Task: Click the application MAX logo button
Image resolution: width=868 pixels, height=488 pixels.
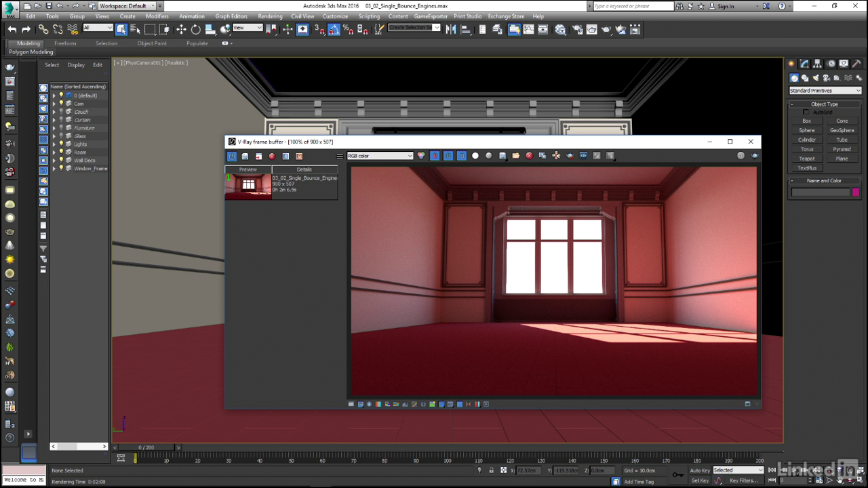Action: 9,9
